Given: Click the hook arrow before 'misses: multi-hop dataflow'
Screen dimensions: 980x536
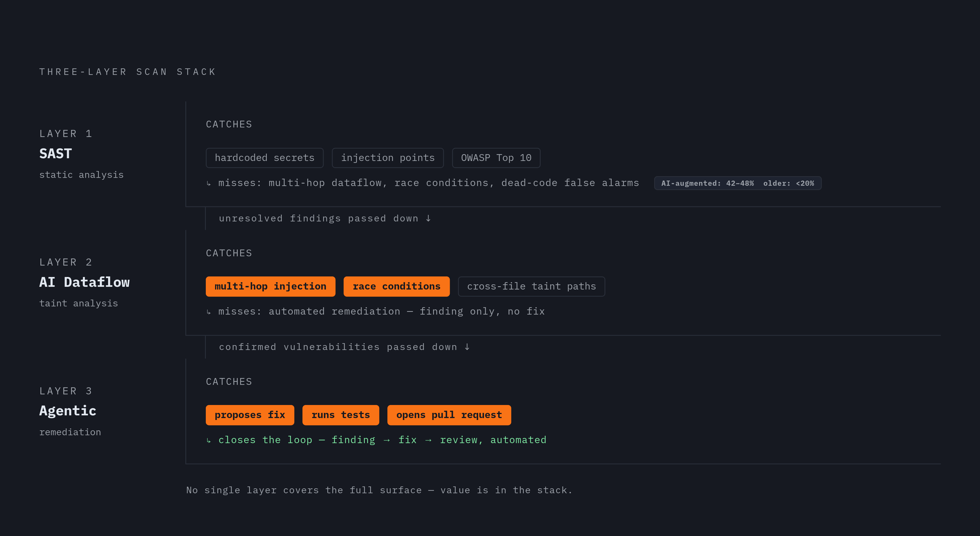Looking at the screenshot, I should [x=209, y=184].
